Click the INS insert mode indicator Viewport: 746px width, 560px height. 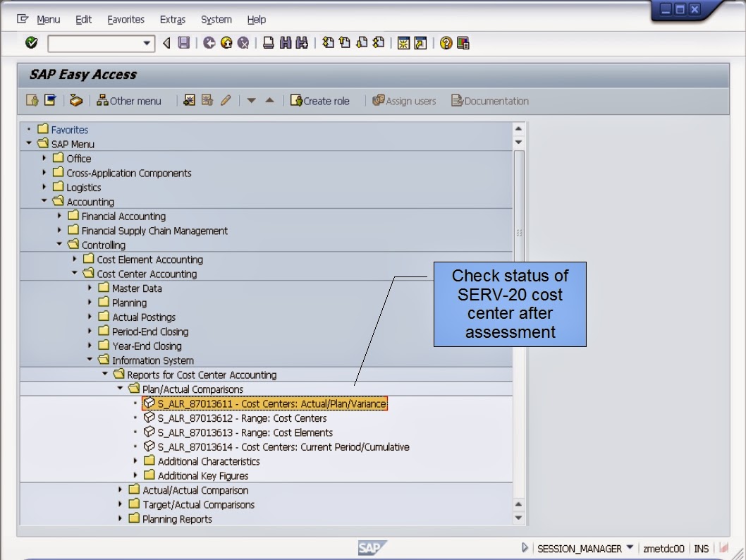tap(702, 549)
